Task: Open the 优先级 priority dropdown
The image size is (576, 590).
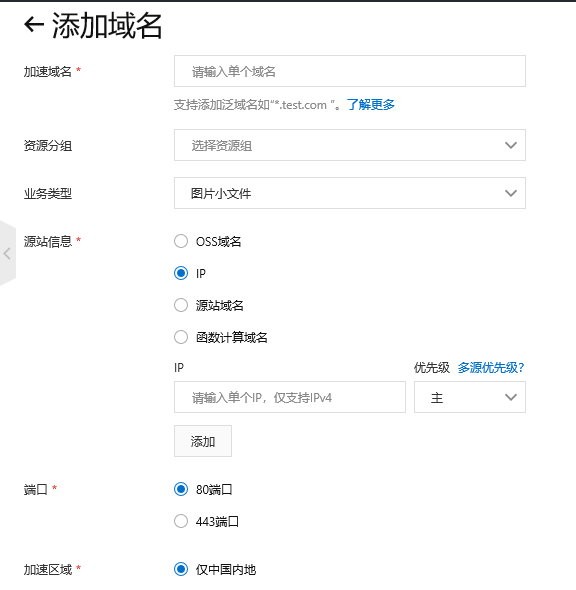Action: (470, 397)
